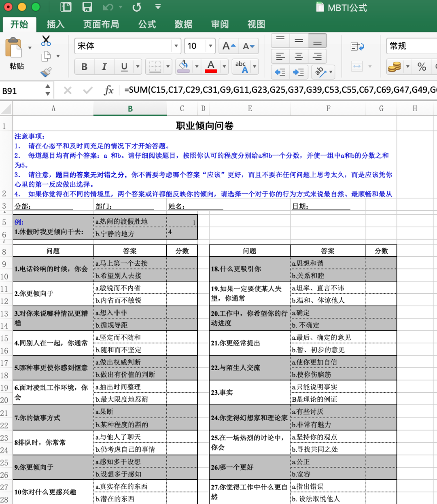Image resolution: width=437 pixels, height=504 pixels.
Task: Click the B91 name box field
Action: (22, 91)
